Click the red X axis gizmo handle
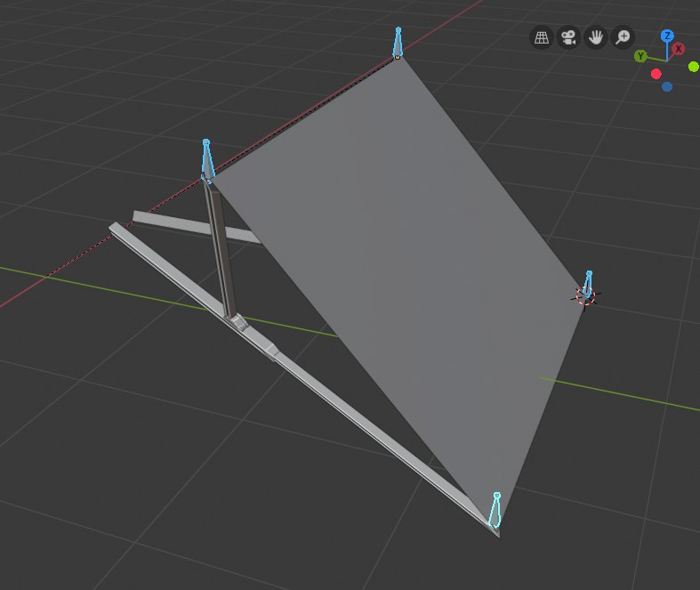The width and height of the screenshot is (700, 590). click(x=679, y=49)
